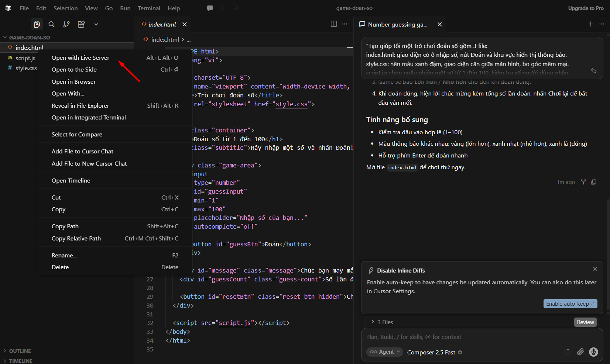Start a new chat with plus icon
Image resolution: width=610 pixels, height=364 pixels.
591,24
